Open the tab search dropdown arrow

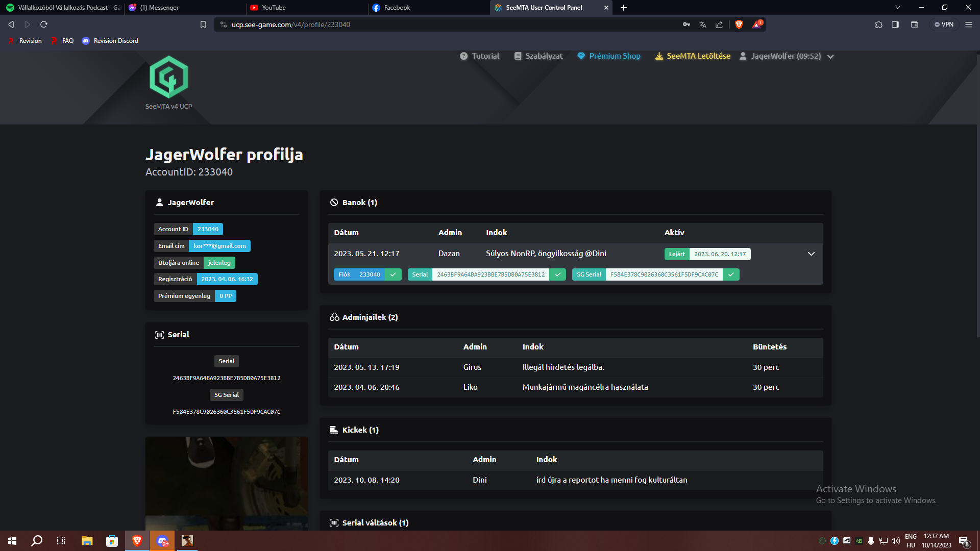(x=898, y=8)
